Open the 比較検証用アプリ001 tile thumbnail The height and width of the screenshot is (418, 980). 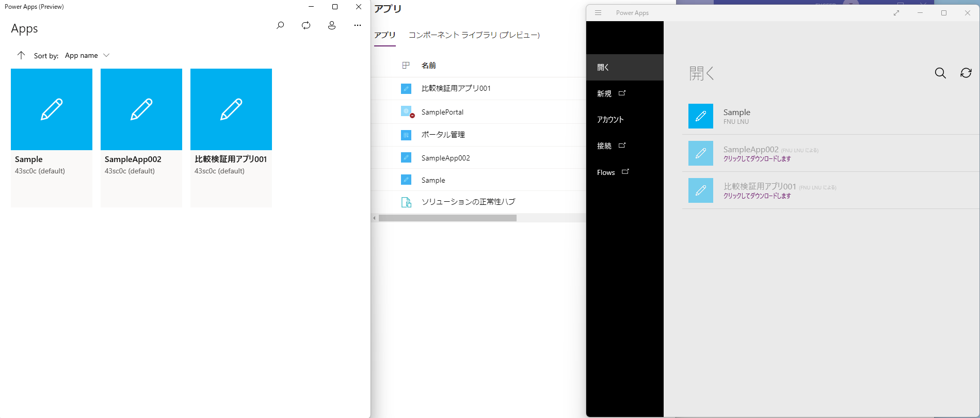click(231, 109)
